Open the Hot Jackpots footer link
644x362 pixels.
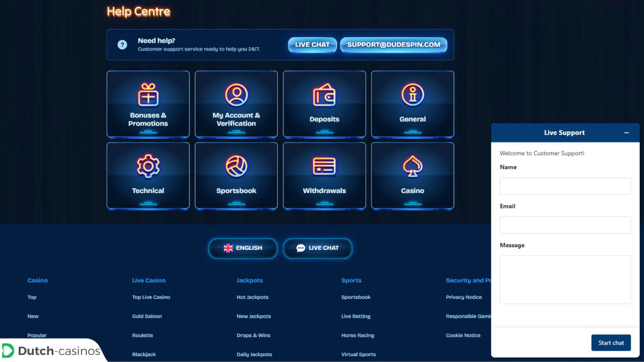click(x=252, y=297)
